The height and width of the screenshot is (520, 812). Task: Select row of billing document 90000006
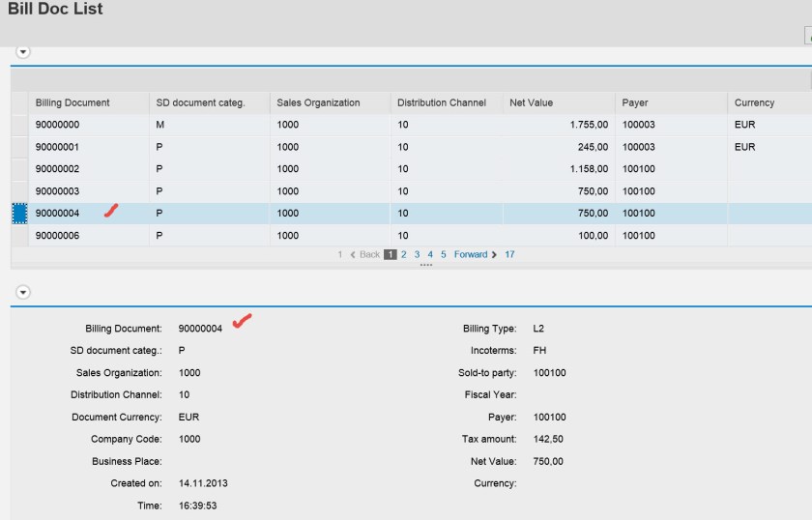pos(19,236)
